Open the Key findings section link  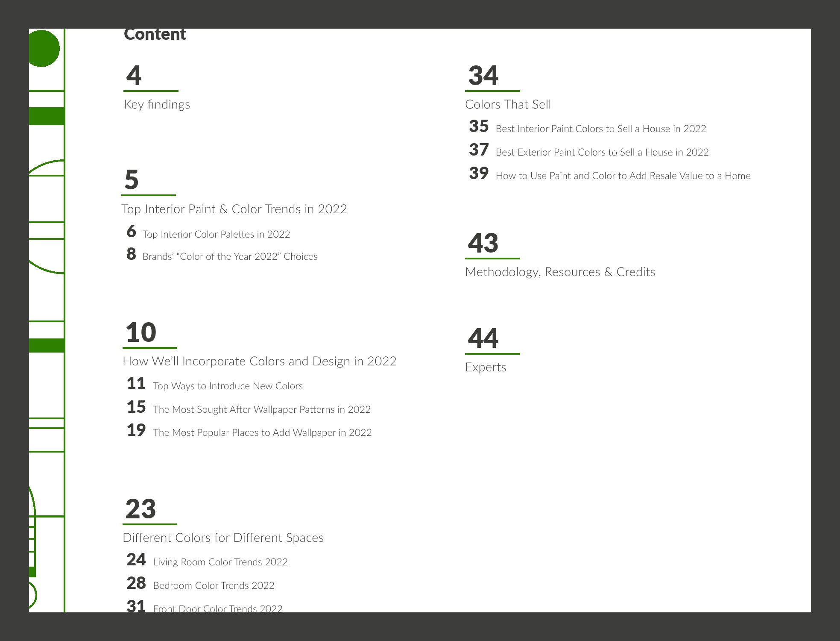point(157,104)
